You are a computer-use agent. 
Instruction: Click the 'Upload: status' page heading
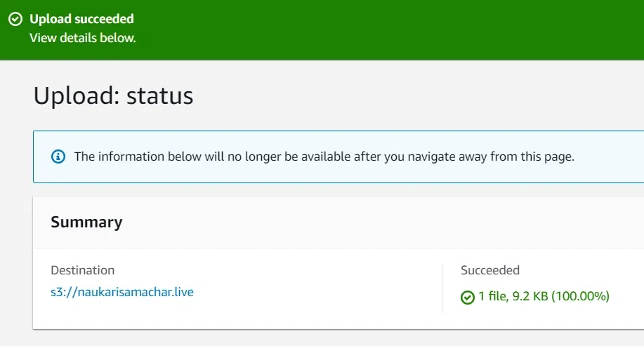click(113, 95)
